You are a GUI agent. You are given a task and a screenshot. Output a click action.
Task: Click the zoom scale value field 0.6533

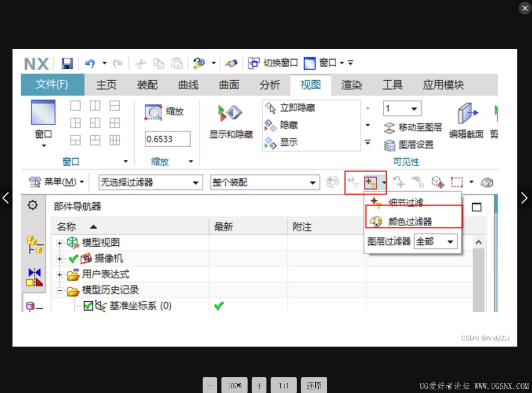click(x=168, y=139)
